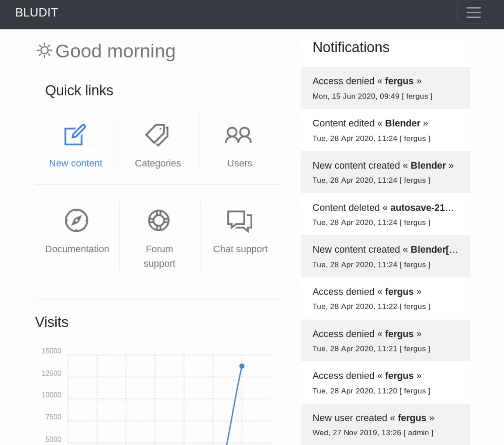504x445 pixels.
Task: Select the Forum support text link
Action: 159,256
